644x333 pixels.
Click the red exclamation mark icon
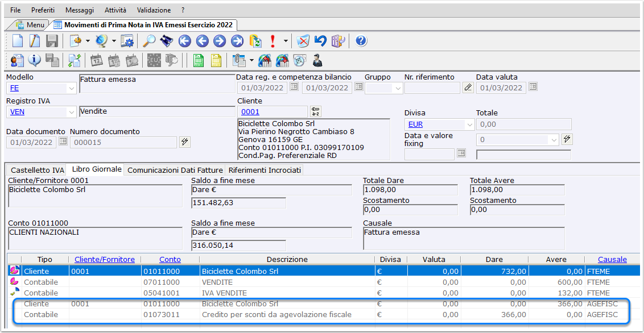273,41
